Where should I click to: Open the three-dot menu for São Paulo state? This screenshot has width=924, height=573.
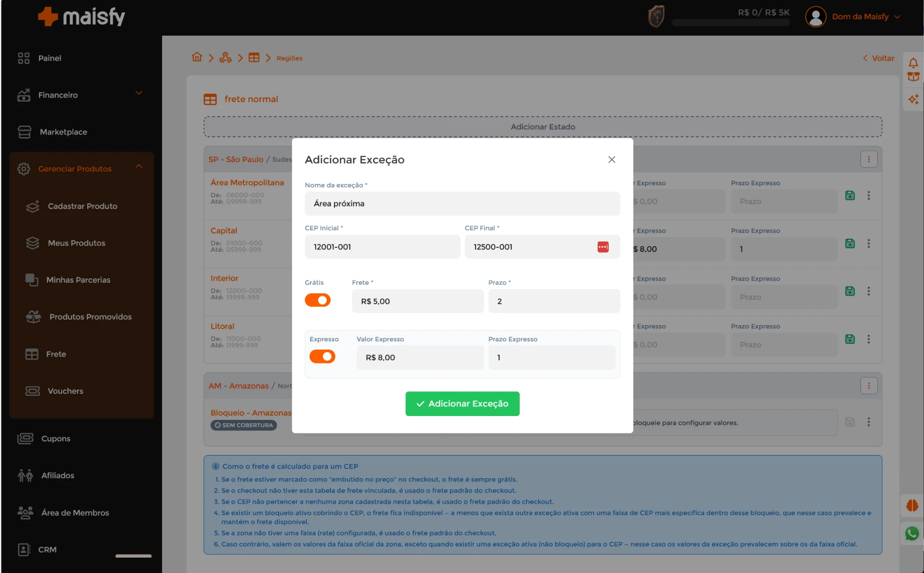coord(869,159)
